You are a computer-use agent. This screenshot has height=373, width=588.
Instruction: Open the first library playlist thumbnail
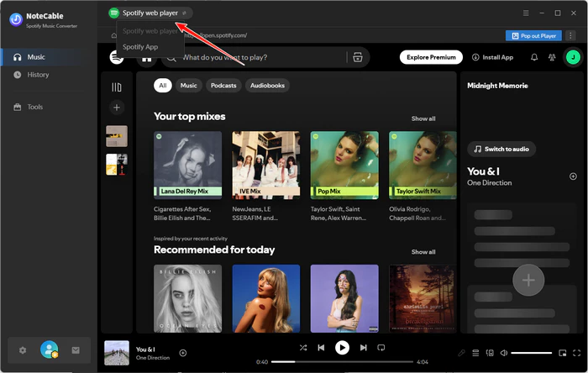click(117, 136)
